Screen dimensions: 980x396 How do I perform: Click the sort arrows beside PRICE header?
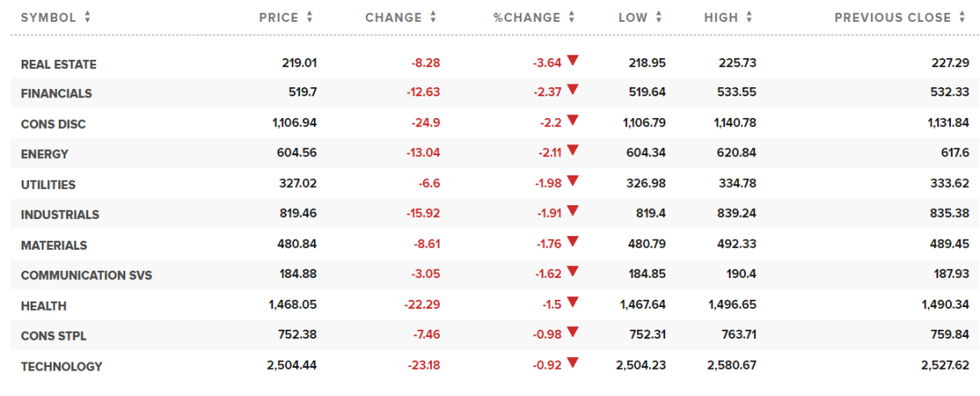point(309,17)
